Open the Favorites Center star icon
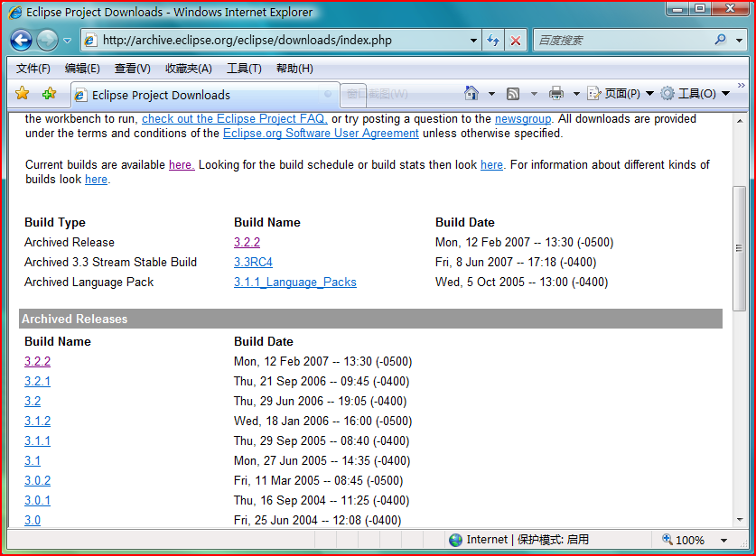The image size is (756, 556). pos(23,94)
